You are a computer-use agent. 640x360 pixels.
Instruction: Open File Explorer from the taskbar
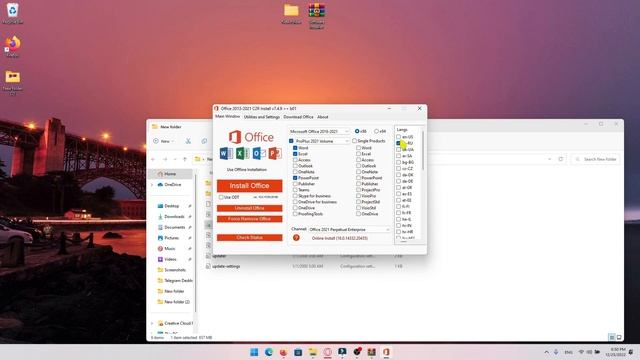313,352
